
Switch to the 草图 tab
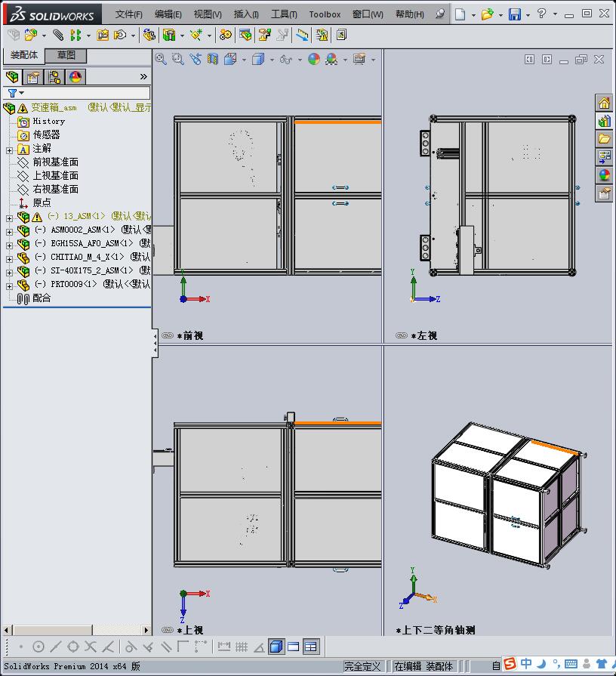[66, 55]
